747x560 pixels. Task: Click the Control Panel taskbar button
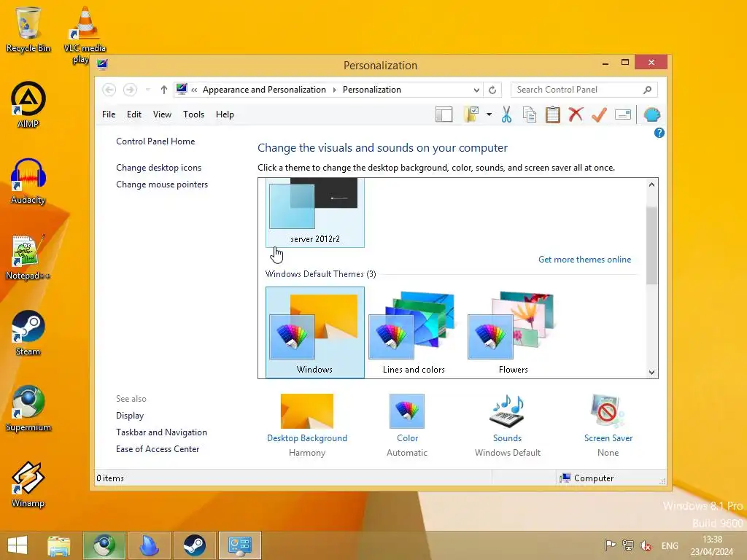click(x=240, y=545)
